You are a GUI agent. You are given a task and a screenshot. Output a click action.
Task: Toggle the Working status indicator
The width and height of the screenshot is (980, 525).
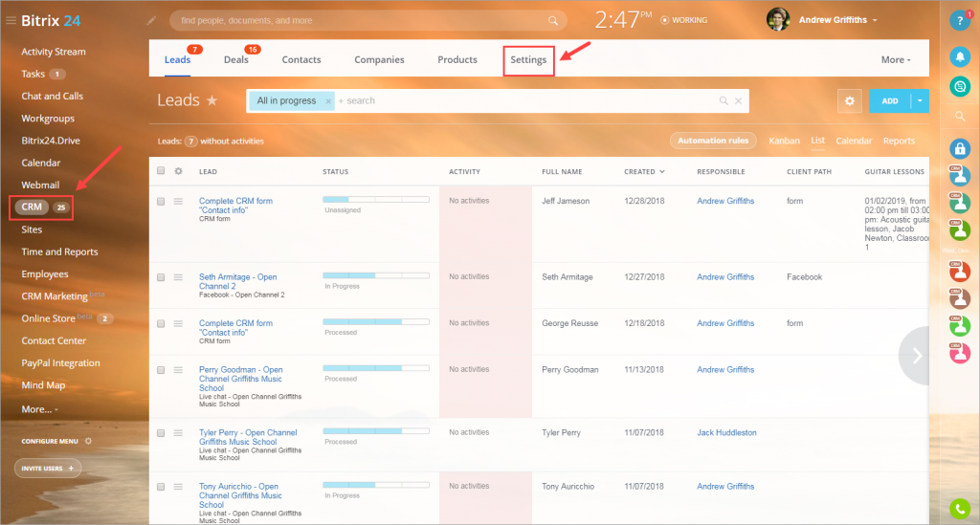(x=684, y=20)
